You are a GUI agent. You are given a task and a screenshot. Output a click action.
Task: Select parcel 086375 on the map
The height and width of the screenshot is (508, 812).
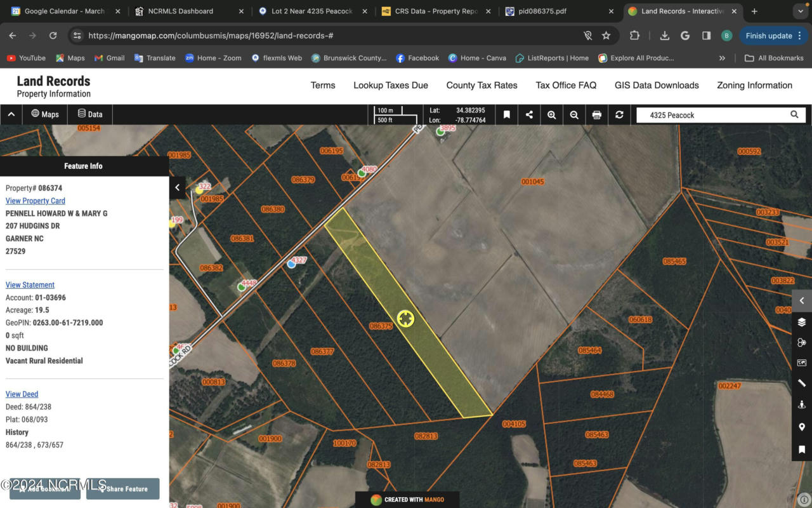(x=381, y=326)
